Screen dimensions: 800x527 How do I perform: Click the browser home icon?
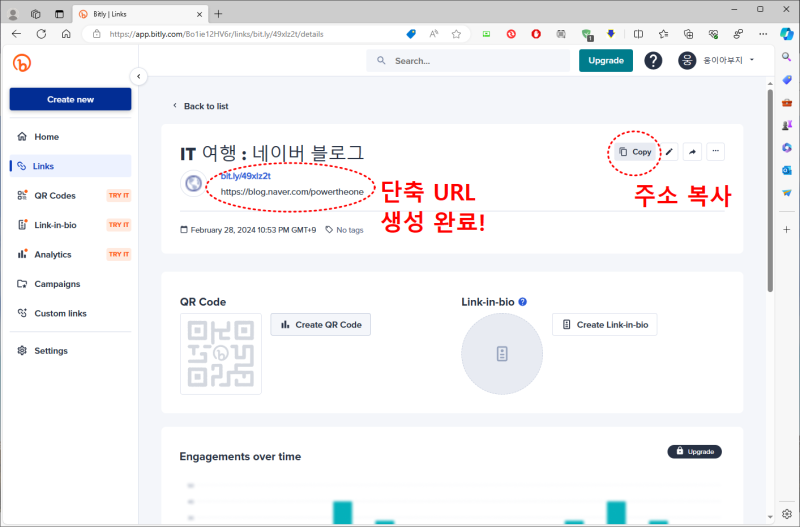coord(66,34)
